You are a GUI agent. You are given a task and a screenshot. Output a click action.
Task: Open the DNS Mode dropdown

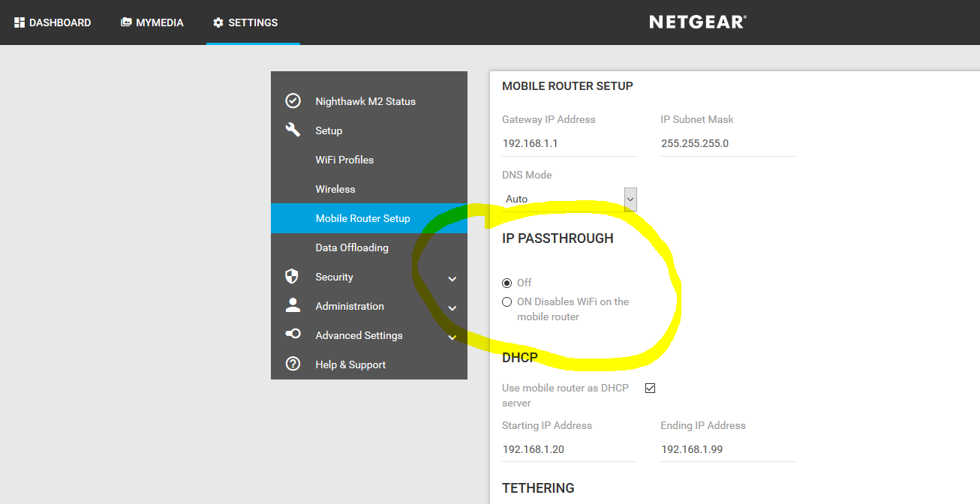pyautogui.click(x=630, y=199)
